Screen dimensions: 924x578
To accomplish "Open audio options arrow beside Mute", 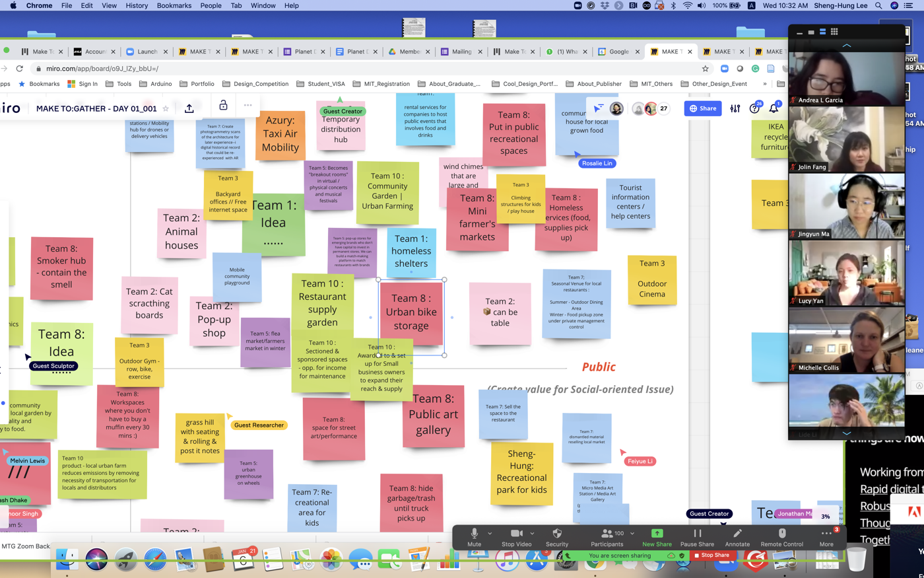I will click(490, 533).
